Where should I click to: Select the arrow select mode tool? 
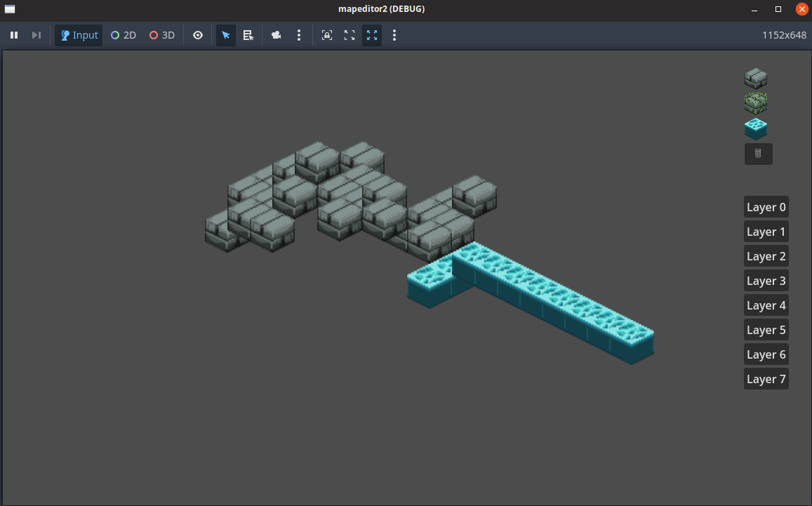[225, 35]
